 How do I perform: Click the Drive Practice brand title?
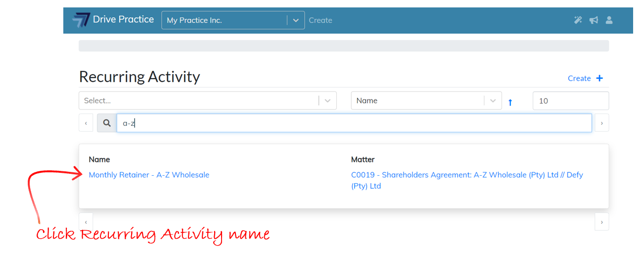[x=123, y=20]
